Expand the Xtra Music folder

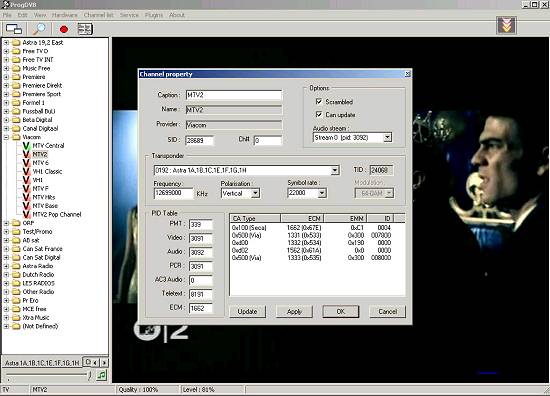pyautogui.click(x=6, y=317)
